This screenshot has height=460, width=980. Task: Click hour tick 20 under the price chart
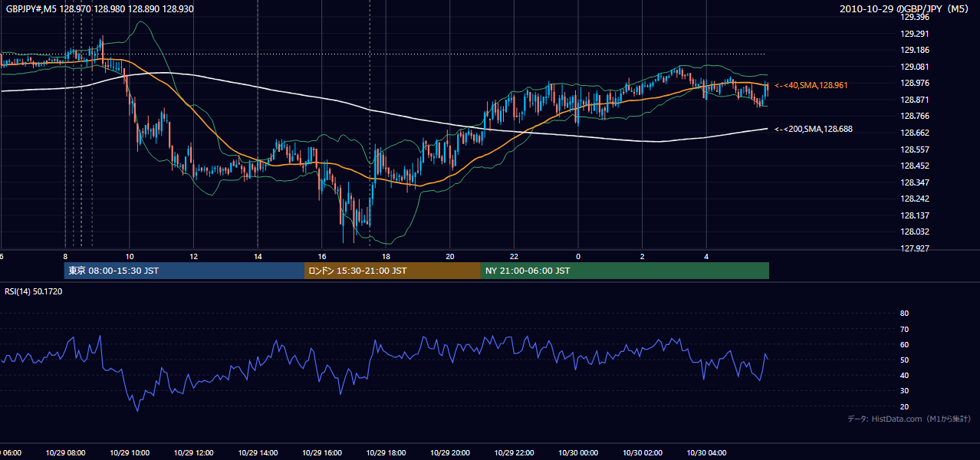pos(450,257)
